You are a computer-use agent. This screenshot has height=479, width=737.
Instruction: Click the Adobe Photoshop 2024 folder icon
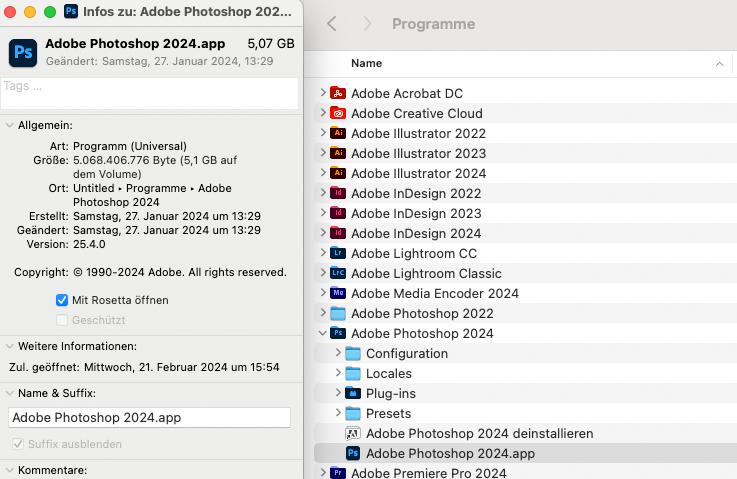338,333
